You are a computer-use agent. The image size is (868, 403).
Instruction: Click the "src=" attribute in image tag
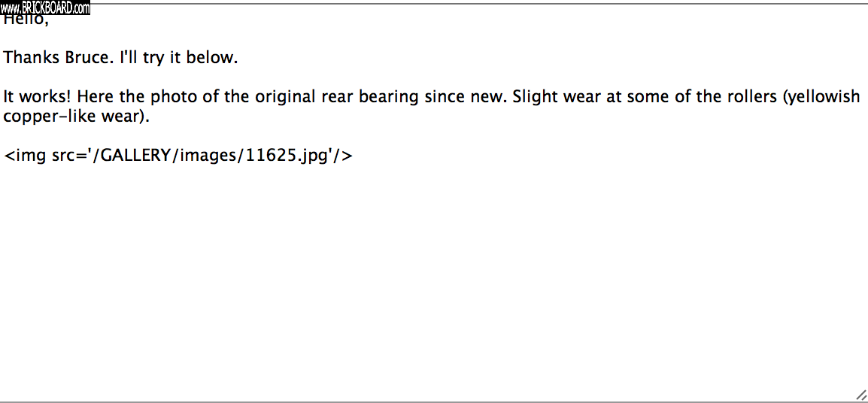69,156
